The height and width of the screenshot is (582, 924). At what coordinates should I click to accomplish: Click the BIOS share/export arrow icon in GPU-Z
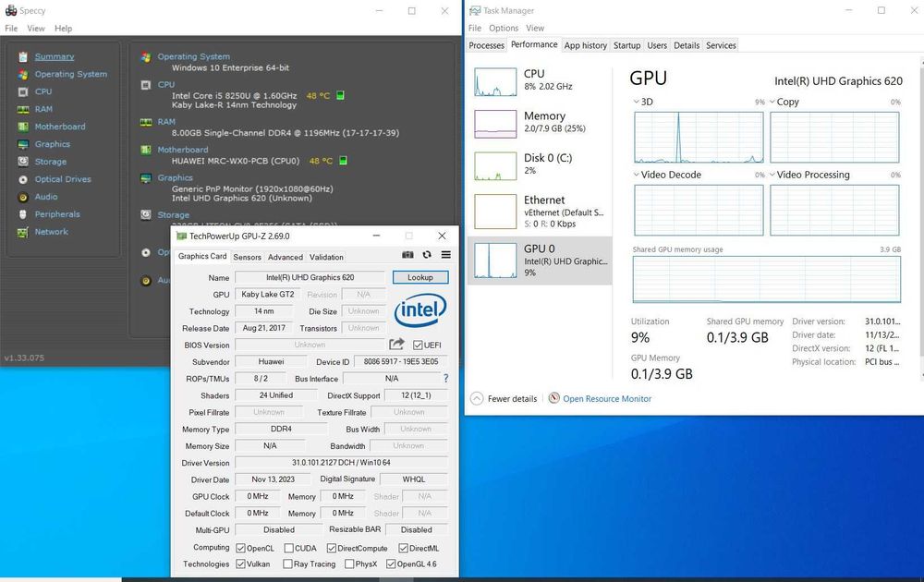point(396,344)
